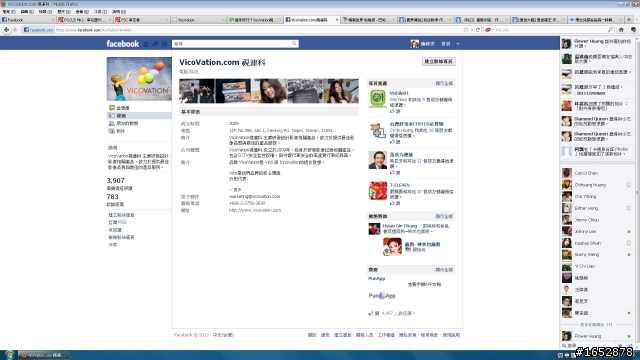Open first photo thumbnail in photo strip
Viewport: 640px width, 360px height.
pos(197,91)
